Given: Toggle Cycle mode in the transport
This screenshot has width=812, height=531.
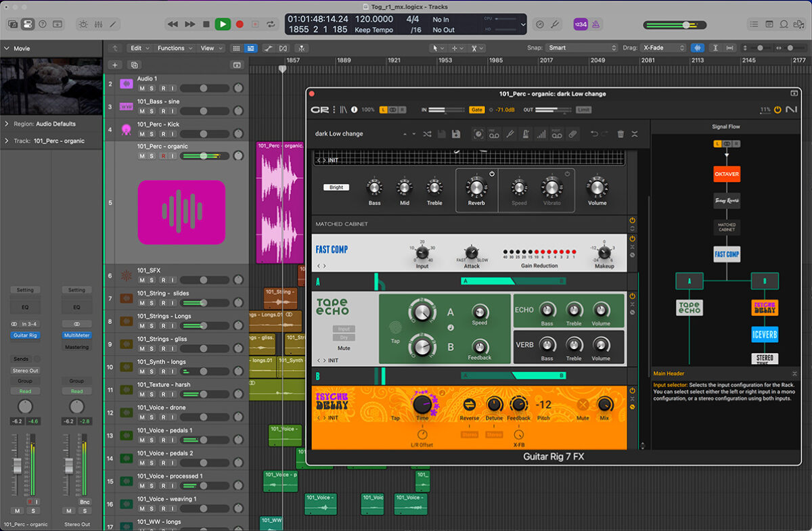Looking at the screenshot, I should [271, 24].
